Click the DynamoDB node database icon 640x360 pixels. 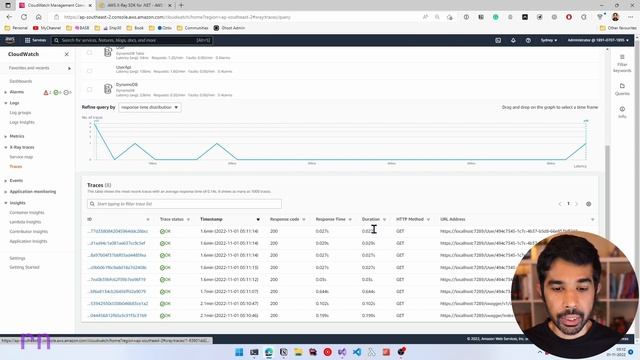click(x=108, y=89)
